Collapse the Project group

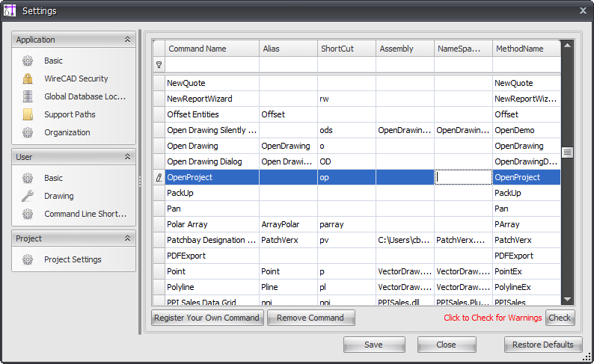click(128, 238)
